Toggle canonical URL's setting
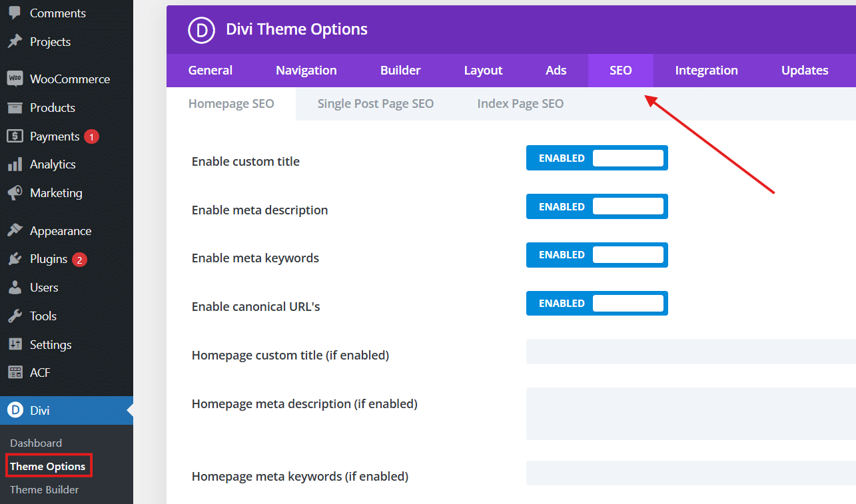The width and height of the screenshot is (856, 504). 597,303
